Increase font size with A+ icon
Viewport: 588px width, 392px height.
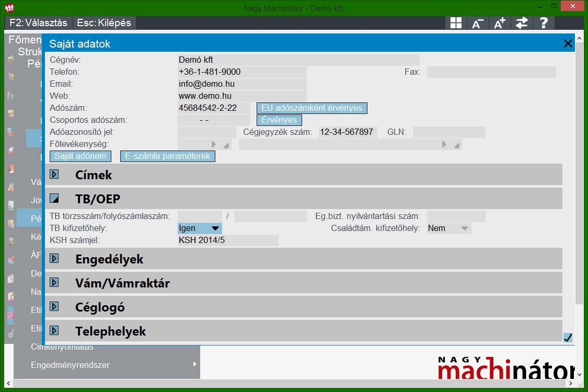pyautogui.click(x=500, y=23)
